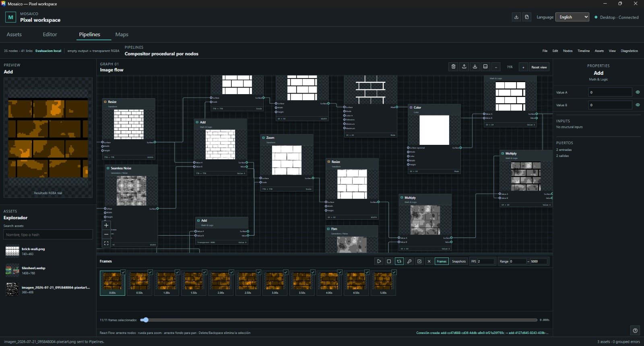644x346 pixels.
Task: Click the download icon in the header
Action: coord(516,17)
